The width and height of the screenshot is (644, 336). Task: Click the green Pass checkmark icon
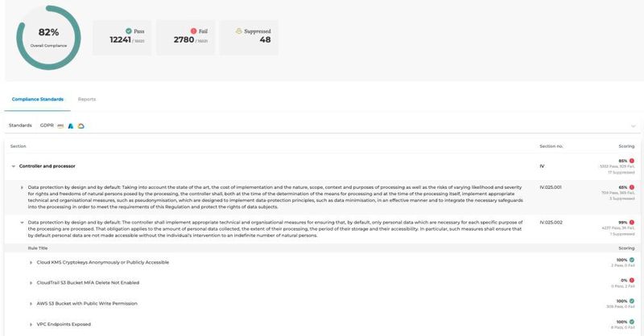pyautogui.click(x=129, y=31)
